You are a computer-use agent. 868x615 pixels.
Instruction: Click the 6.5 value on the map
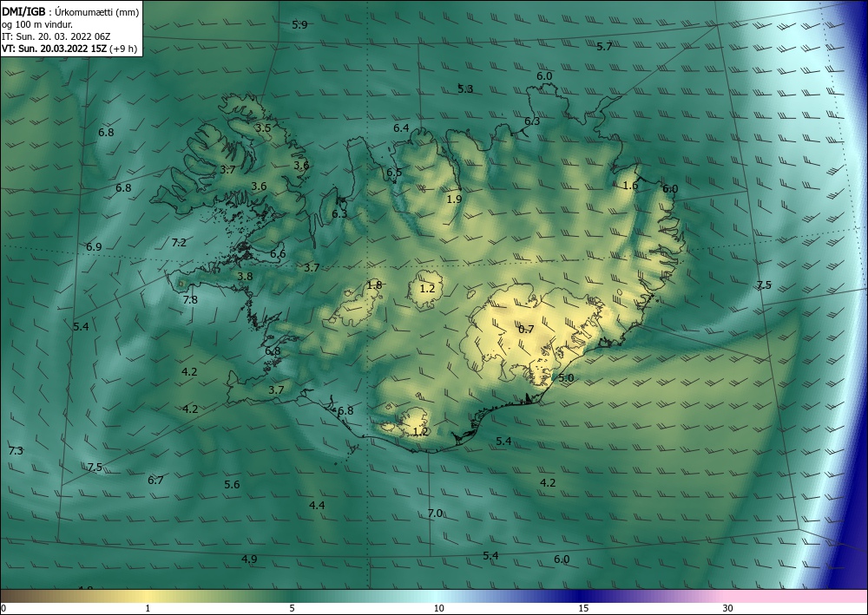click(394, 173)
